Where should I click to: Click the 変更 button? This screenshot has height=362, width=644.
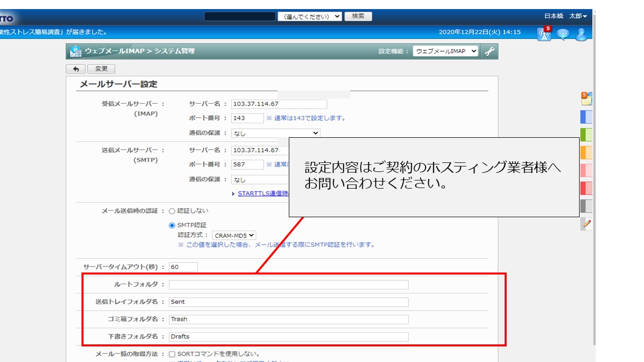point(101,69)
